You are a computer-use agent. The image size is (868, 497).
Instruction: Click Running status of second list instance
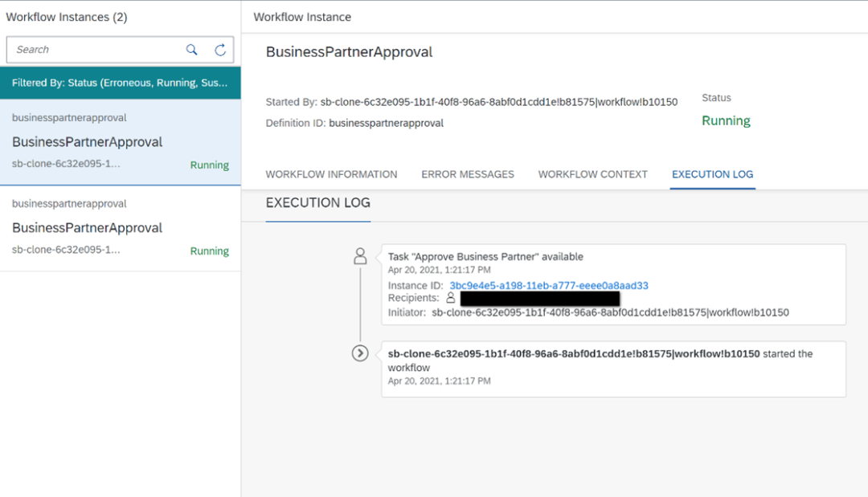tap(209, 251)
